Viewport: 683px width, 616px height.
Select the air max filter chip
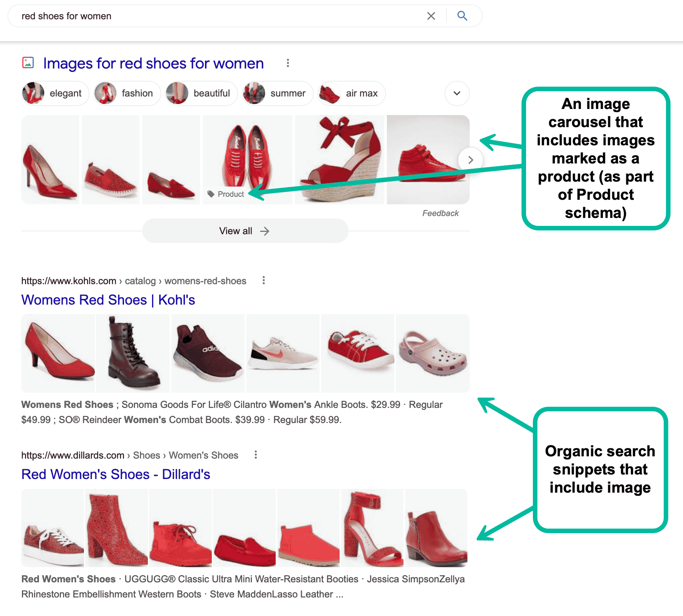pyautogui.click(x=352, y=93)
